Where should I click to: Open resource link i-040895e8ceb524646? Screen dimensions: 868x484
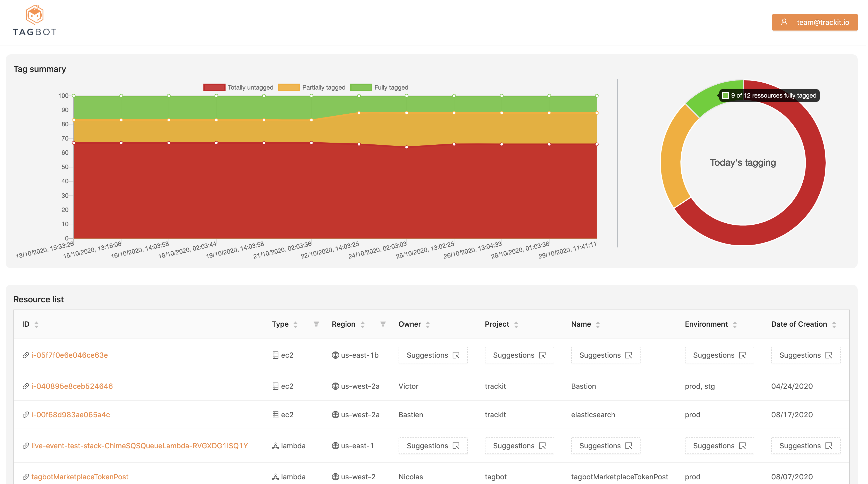pyautogui.click(x=72, y=386)
